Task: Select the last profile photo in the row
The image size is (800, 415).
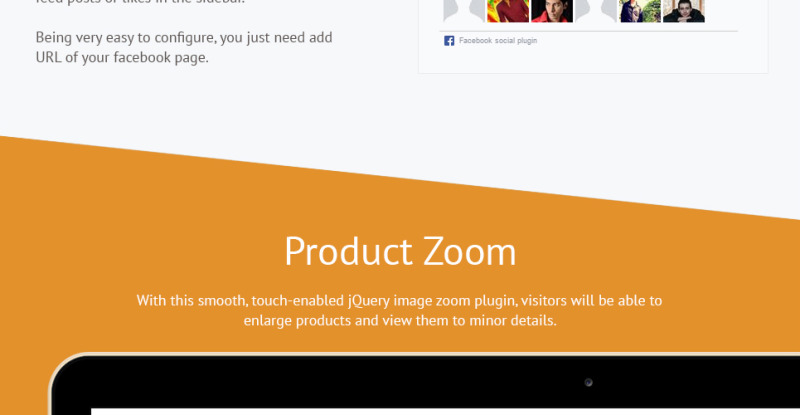Action: coord(683,10)
